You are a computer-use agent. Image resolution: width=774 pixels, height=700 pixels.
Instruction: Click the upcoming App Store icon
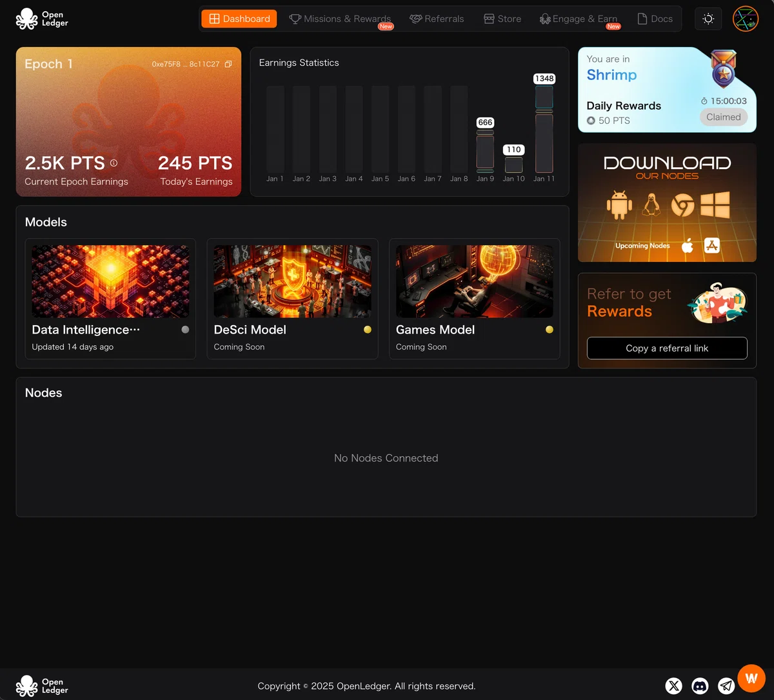(x=712, y=246)
